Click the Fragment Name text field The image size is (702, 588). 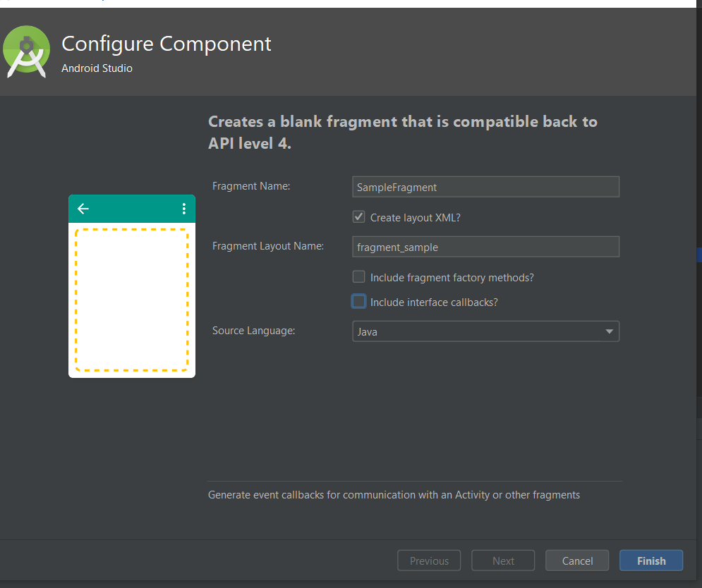pyautogui.click(x=485, y=187)
